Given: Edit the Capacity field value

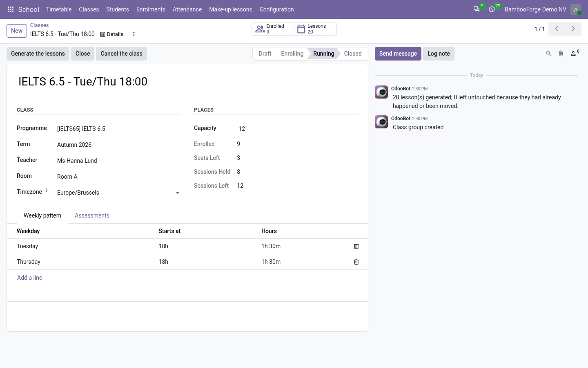Looking at the screenshot, I should [297, 129].
